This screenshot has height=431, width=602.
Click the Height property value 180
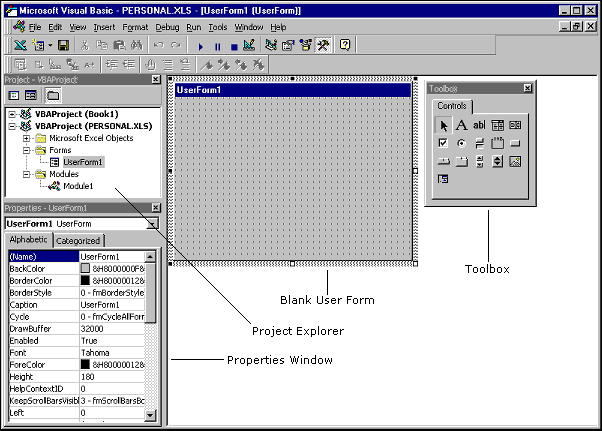pos(112,377)
